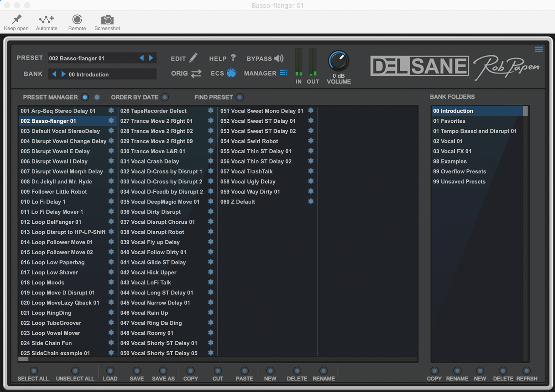Viewport: 555px width, 392px height.
Task: Click bank folders vertical scrollbar thumb
Action: [526, 111]
